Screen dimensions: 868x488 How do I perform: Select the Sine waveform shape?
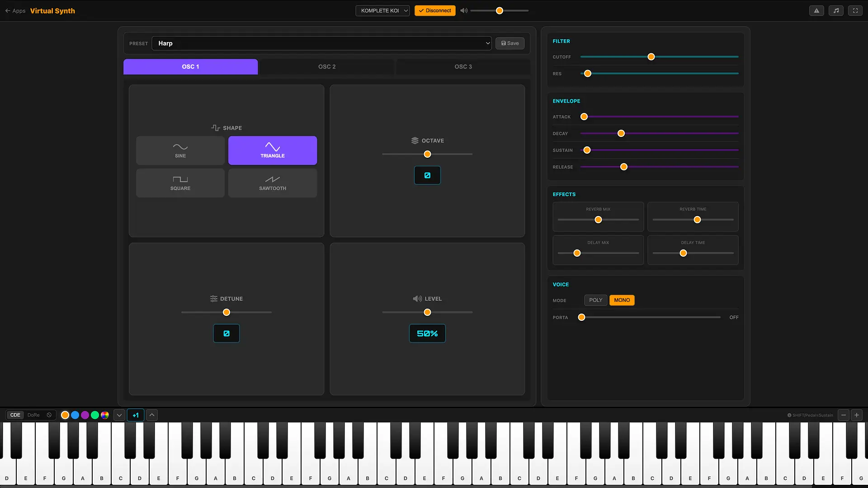(x=180, y=150)
